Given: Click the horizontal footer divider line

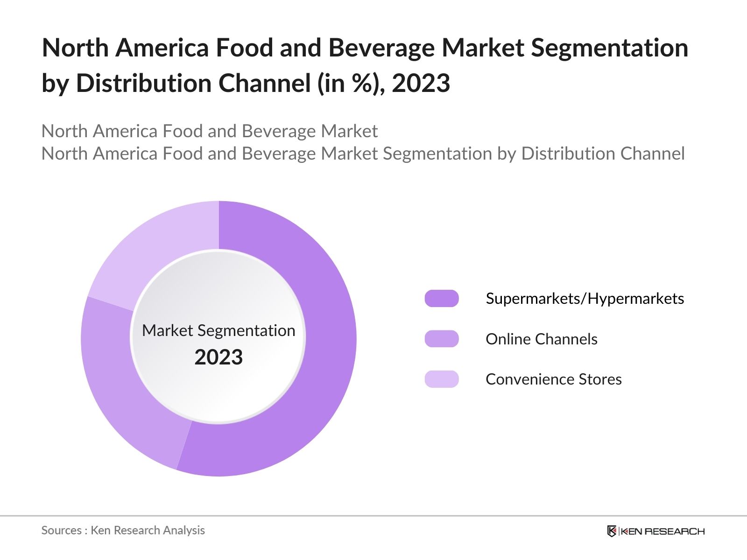Looking at the screenshot, I should (373, 516).
